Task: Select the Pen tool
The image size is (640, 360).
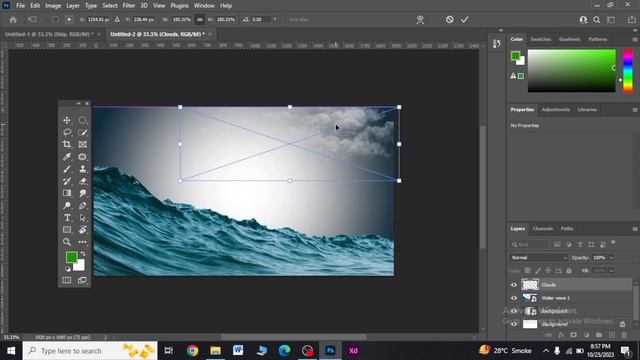Action: pos(82,205)
